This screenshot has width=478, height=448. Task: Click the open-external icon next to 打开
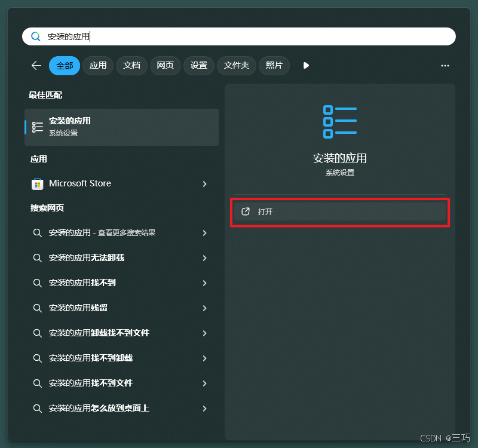click(246, 211)
